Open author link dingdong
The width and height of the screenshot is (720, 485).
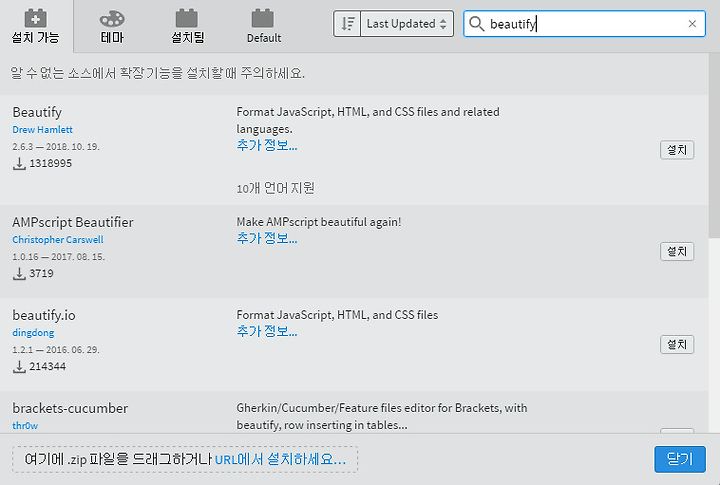[x=33, y=333]
